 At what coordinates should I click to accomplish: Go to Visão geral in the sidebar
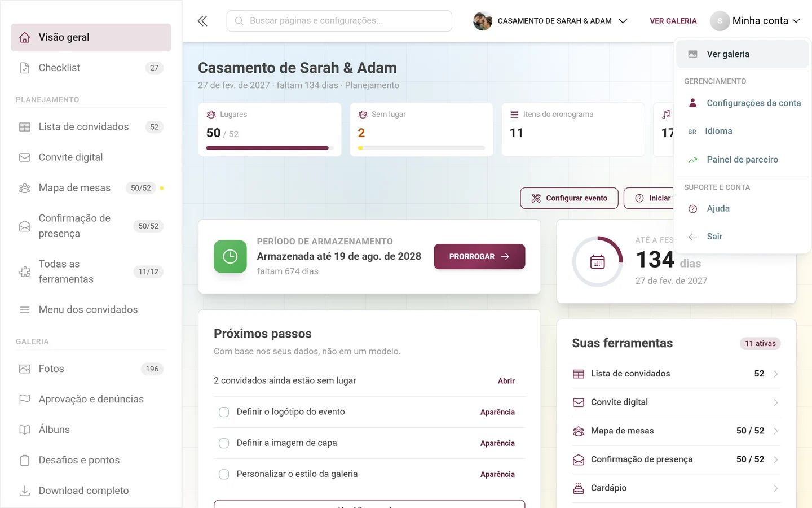click(91, 37)
